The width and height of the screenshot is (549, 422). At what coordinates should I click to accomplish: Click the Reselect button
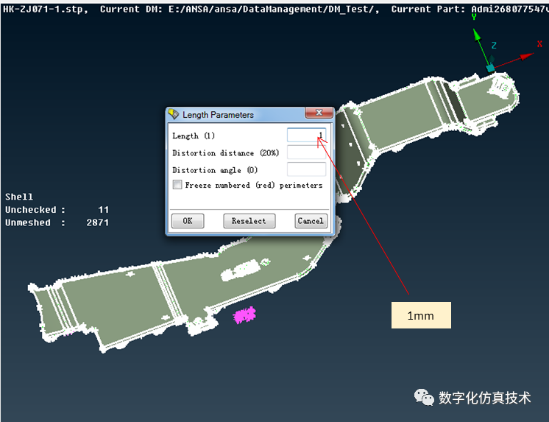point(249,221)
